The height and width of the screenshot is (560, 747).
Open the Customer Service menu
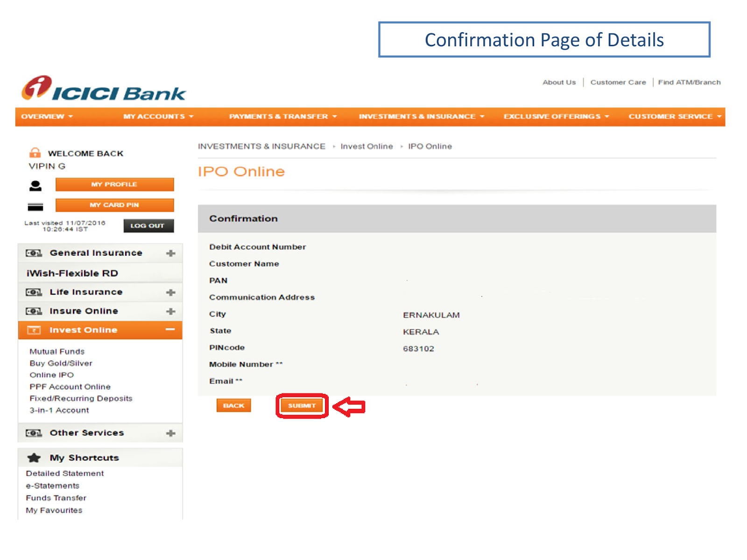click(x=675, y=116)
